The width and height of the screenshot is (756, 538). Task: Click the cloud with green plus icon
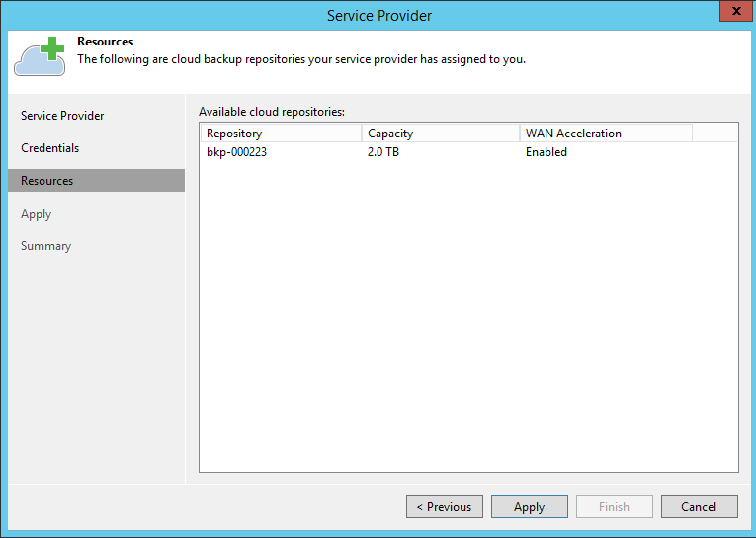click(40, 56)
